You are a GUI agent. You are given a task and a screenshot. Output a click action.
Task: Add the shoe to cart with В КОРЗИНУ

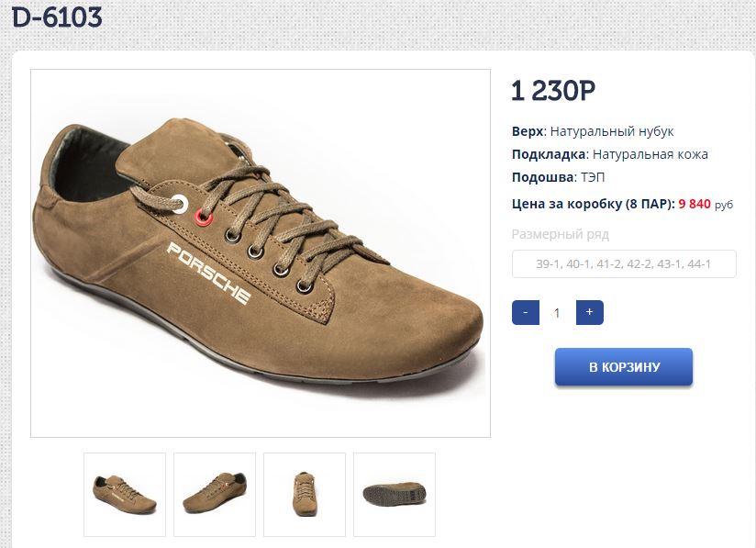pos(624,367)
